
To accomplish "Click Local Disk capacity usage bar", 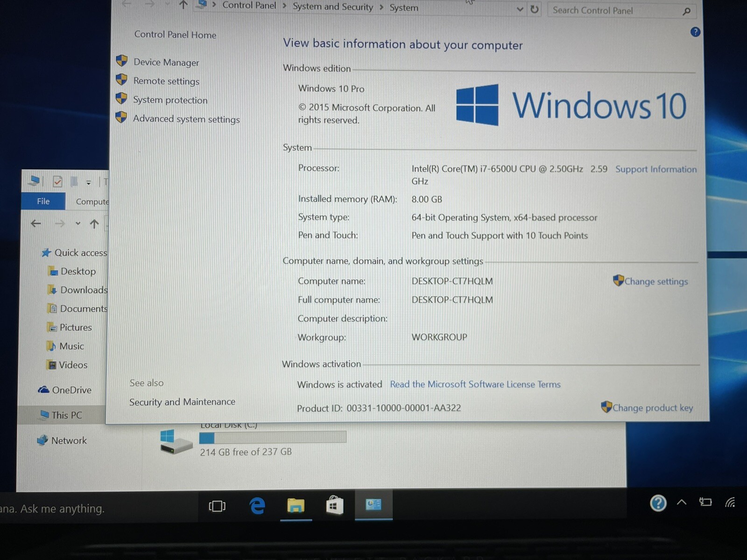I will tap(273, 437).
